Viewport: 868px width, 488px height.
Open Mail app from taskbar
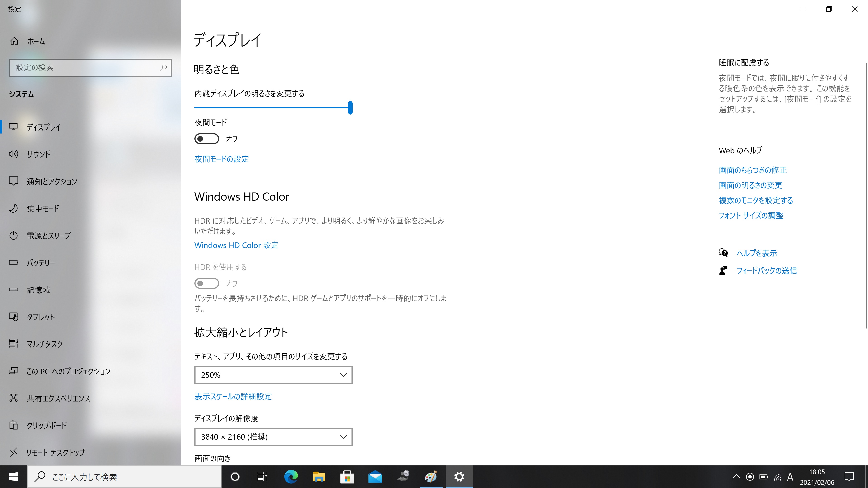click(375, 476)
